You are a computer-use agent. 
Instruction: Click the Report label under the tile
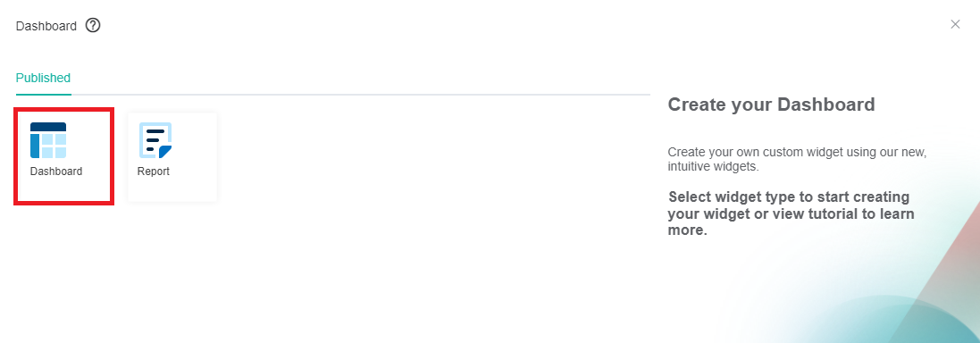tap(153, 171)
